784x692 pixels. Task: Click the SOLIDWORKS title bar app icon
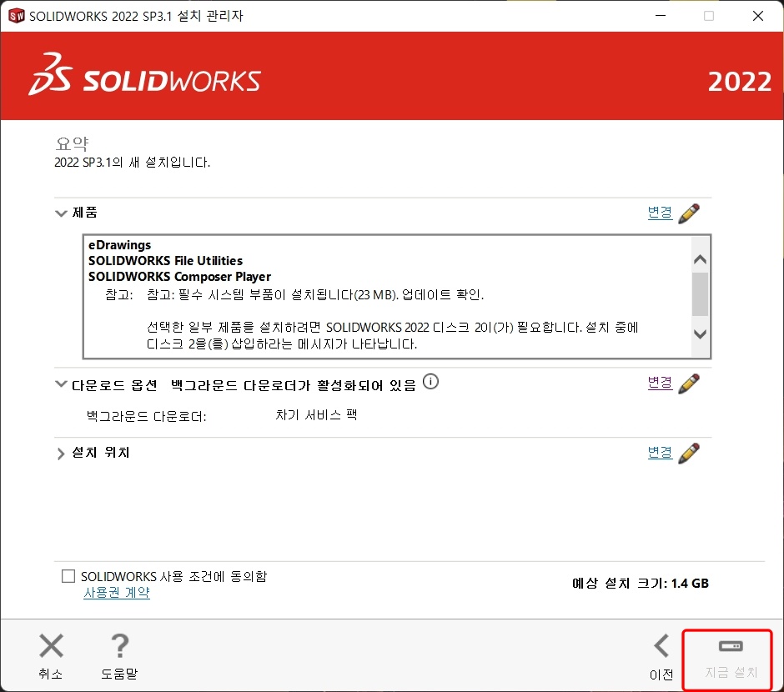click(17, 16)
